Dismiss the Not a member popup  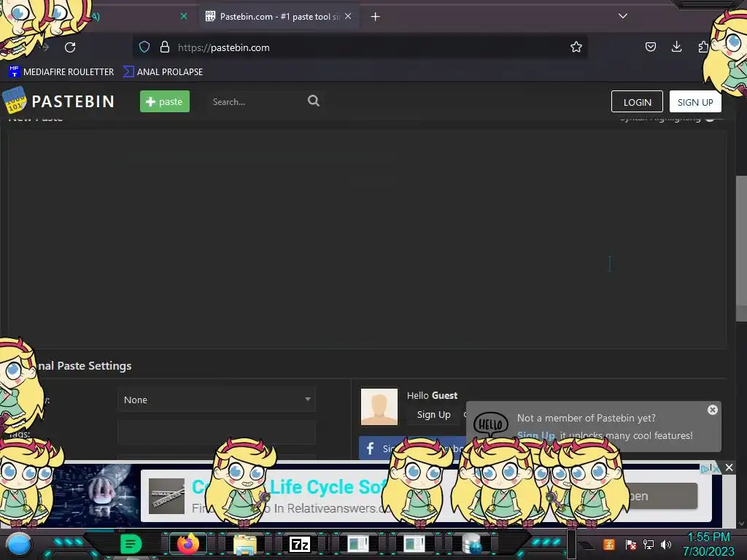click(712, 410)
